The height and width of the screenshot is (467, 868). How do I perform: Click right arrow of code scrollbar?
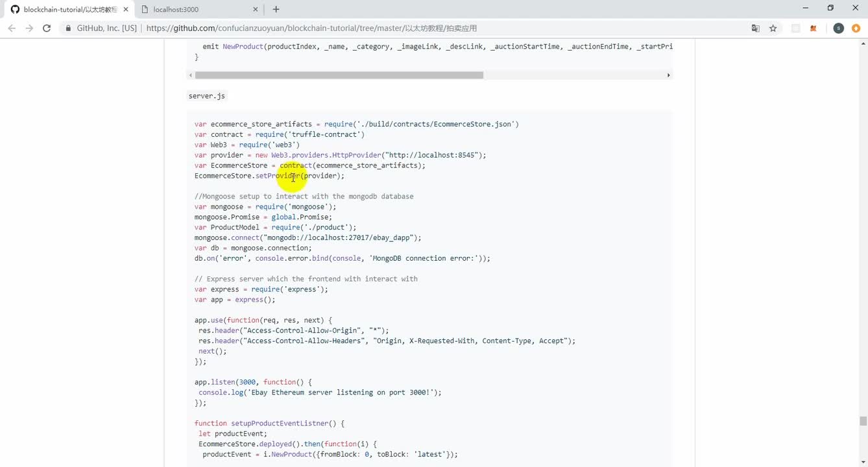point(668,75)
